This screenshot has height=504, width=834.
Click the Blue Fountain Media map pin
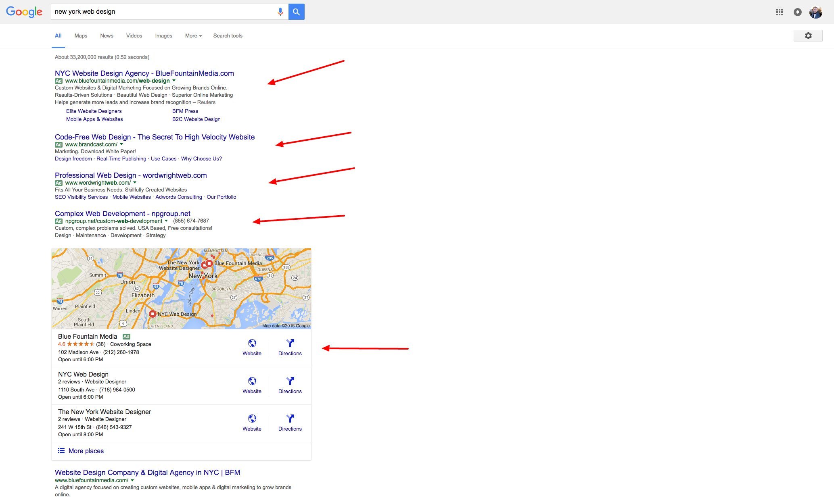[209, 264]
